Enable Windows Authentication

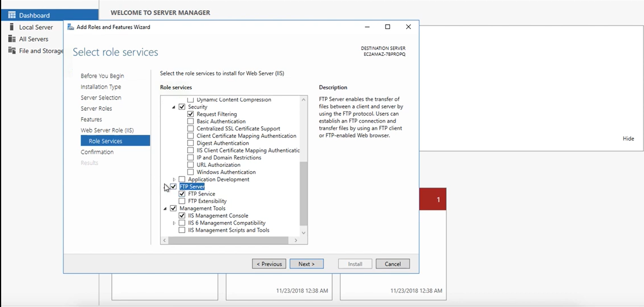[x=191, y=172]
